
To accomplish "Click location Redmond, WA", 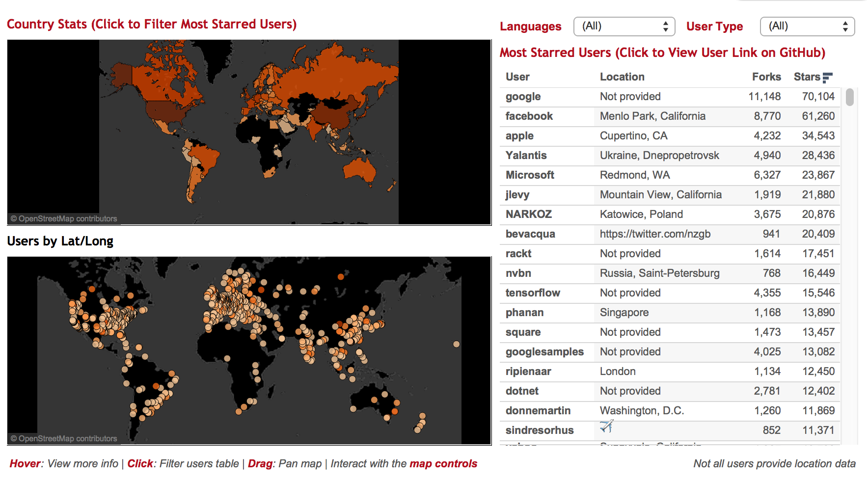I will (635, 175).
